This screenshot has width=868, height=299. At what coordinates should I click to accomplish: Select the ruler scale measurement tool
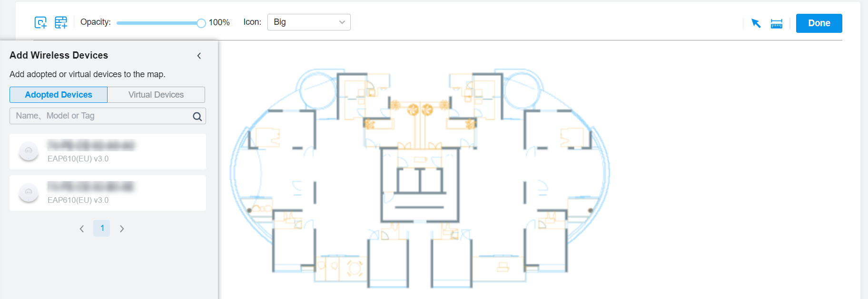776,23
